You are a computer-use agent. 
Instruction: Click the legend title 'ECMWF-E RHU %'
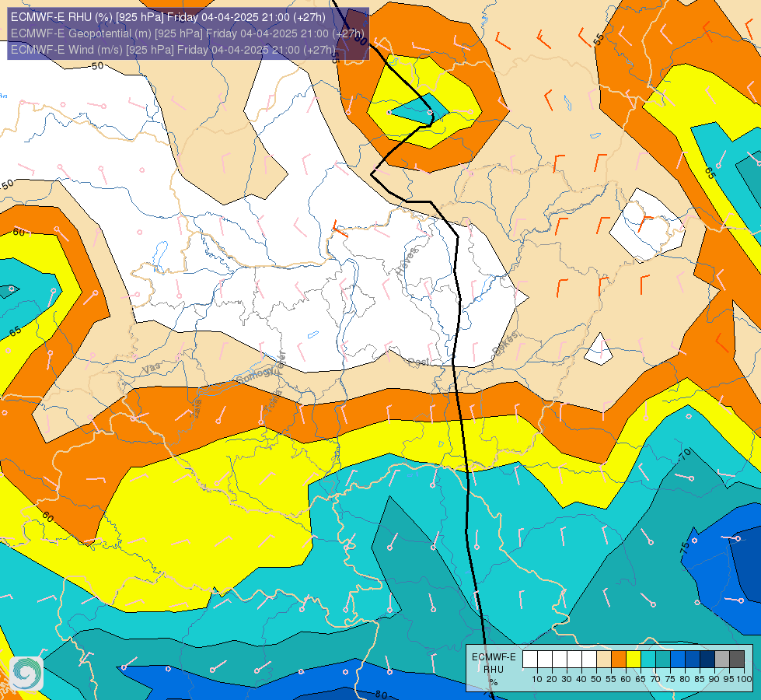point(494,670)
